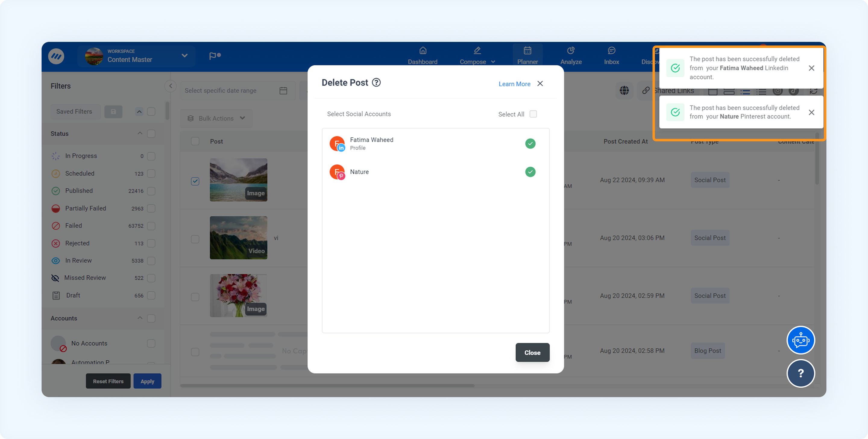Click the Scheduled clock icon
The image size is (868, 439).
[x=55, y=174]
